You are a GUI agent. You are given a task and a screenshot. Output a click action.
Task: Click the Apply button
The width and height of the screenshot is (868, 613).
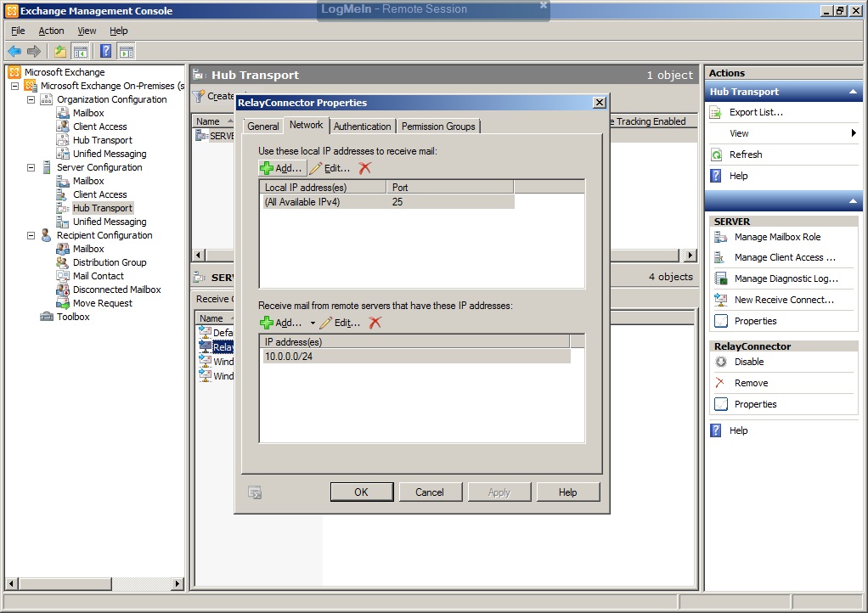tap(499, 492)
